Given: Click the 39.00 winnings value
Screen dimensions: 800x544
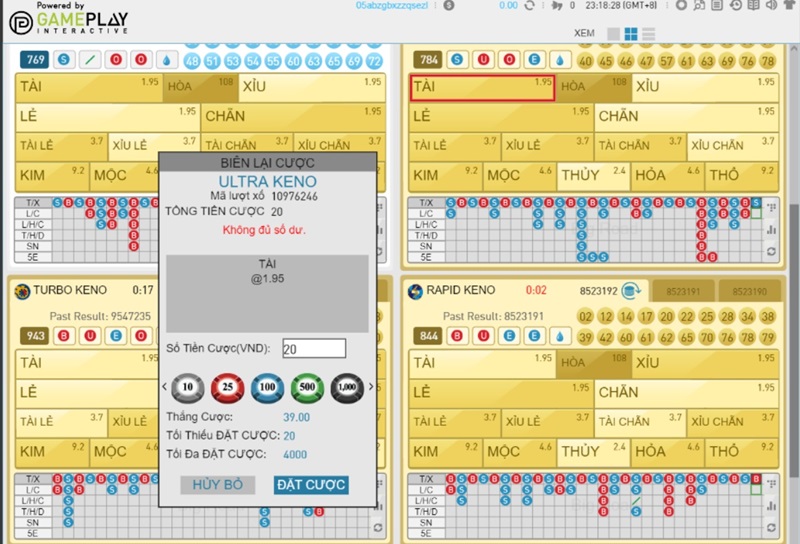Looking at the screenshot, I should click(296, 417).
